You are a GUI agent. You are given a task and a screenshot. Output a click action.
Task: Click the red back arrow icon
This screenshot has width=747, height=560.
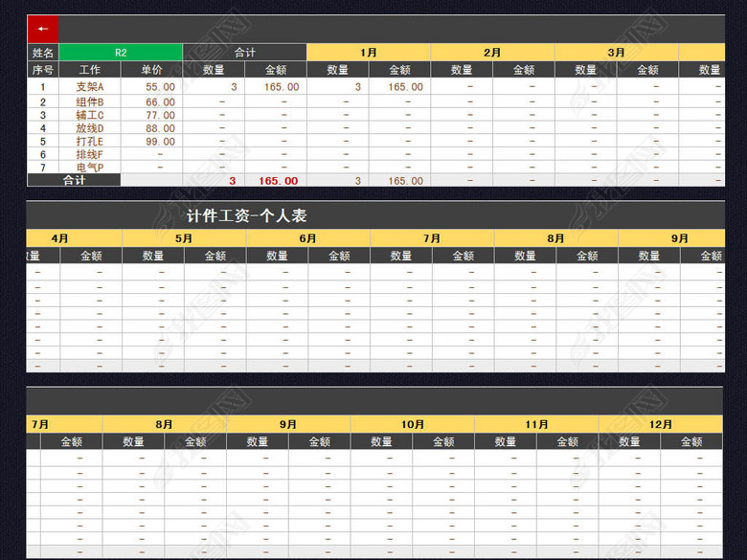pyautogui.click(x=42, y=29)
